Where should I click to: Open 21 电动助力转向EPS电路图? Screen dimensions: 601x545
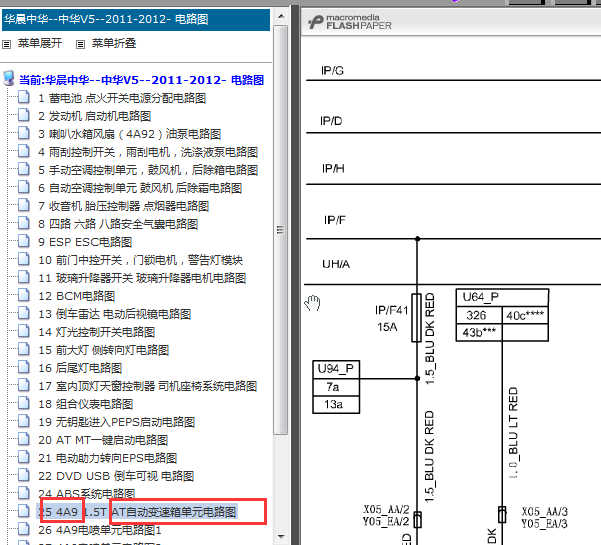coord(107,458)
